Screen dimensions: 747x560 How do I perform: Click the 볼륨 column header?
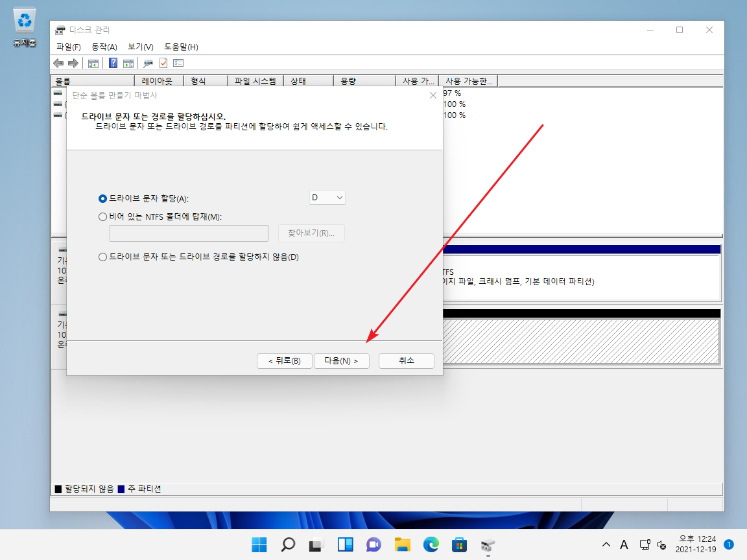coord(93,81)
